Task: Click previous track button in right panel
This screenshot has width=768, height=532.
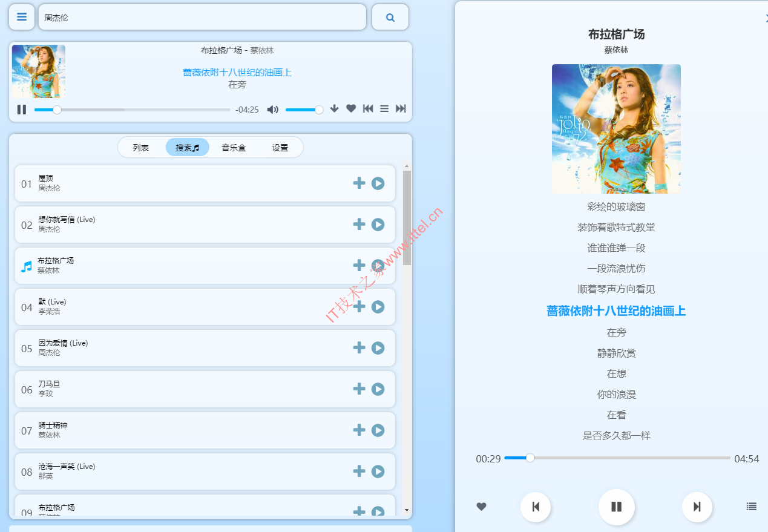Action: click(x=536, y=507)
